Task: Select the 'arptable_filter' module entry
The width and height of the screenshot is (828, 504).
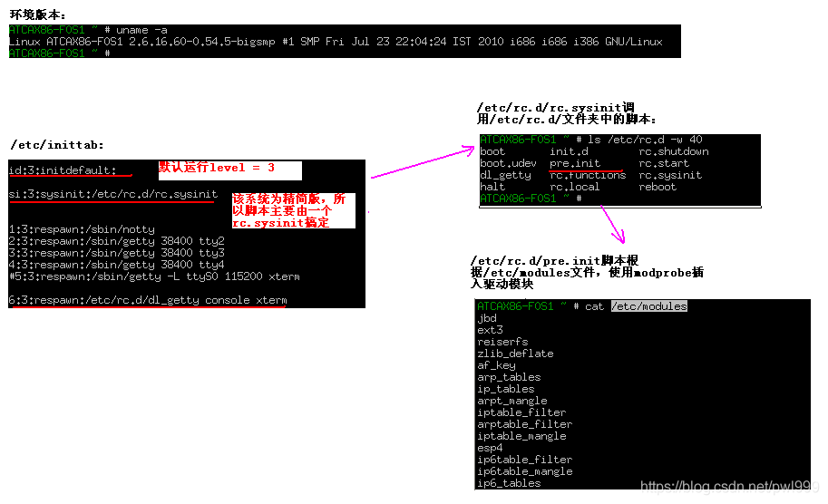Action: (x=525, y=424)
